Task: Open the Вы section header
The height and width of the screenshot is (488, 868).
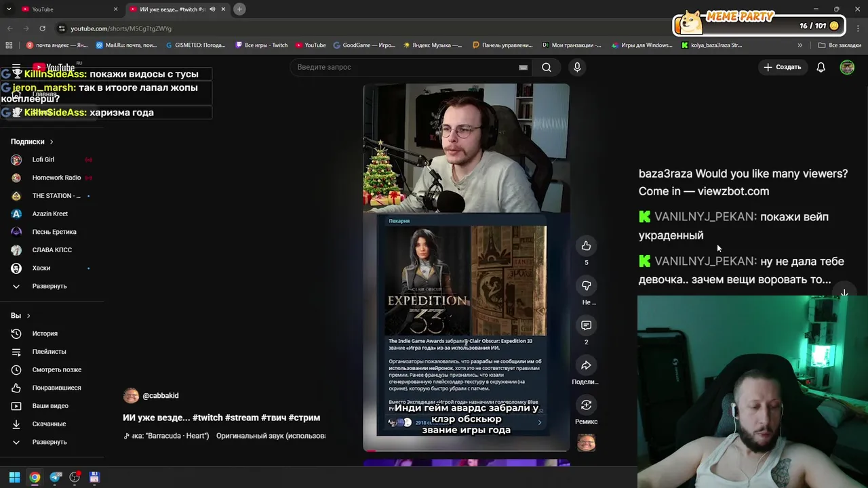Action: point(20,316)
